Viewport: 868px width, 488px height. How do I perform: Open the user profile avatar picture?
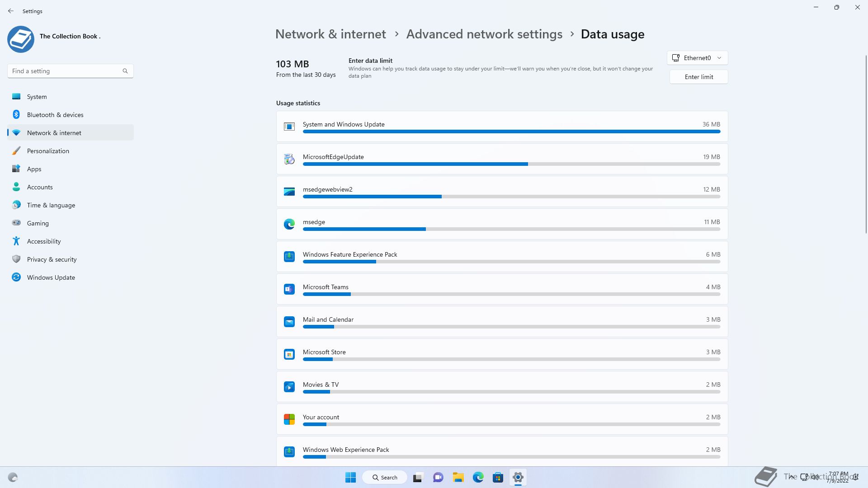pyautogui.click(x=21, y=39)
